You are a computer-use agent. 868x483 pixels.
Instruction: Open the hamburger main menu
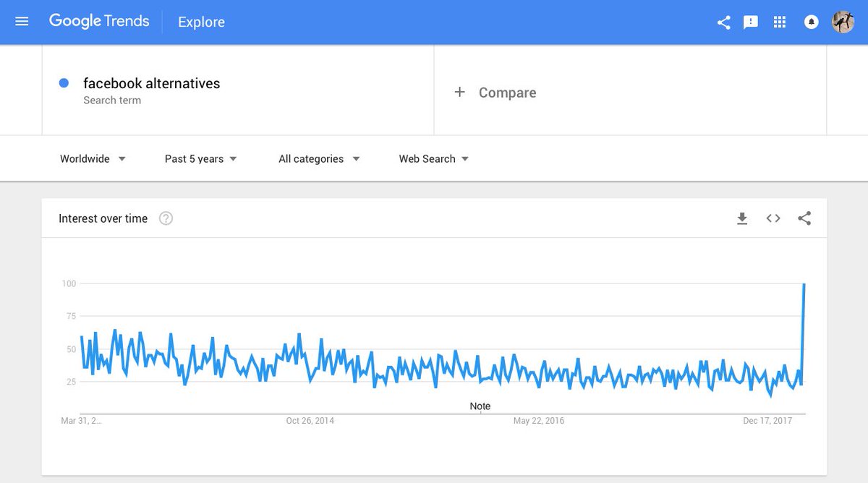(22, 22)
